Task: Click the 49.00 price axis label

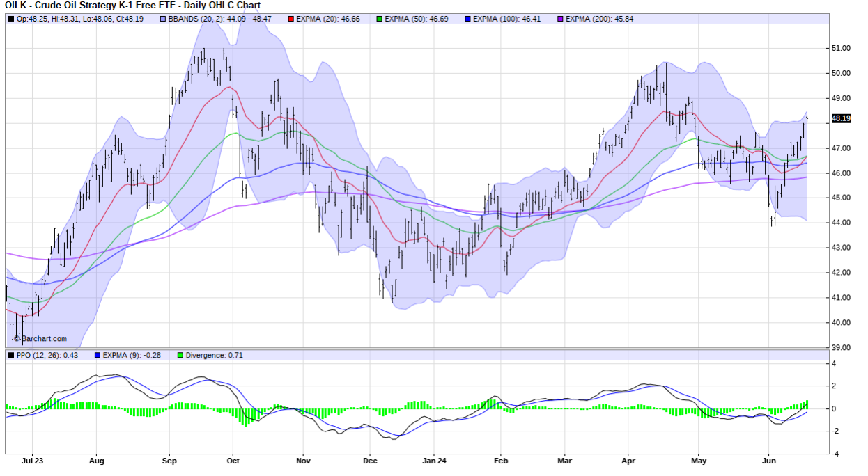Action: pos(842,98)
